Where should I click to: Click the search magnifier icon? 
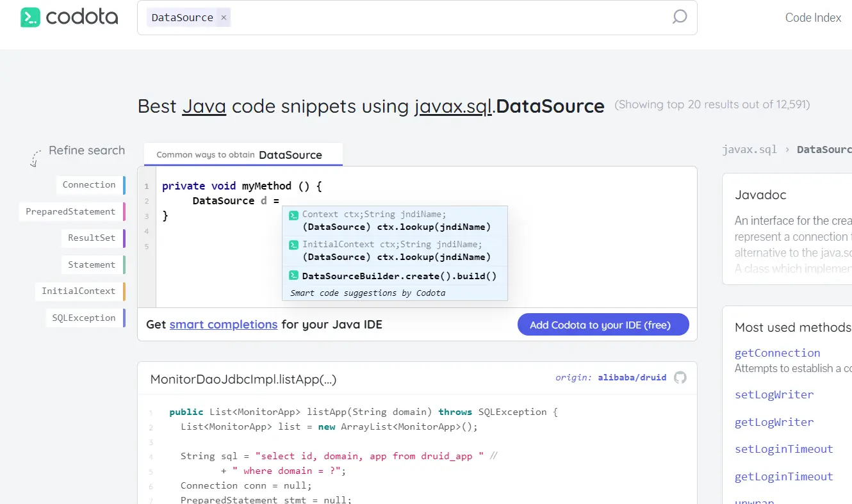pos(679,17)
